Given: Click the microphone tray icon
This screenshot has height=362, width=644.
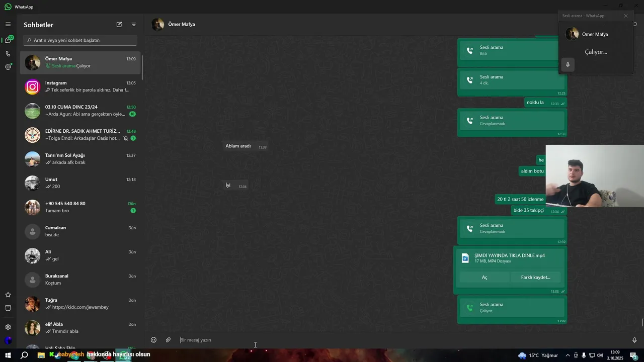Looking at the screenshot, I should (584, 355).
